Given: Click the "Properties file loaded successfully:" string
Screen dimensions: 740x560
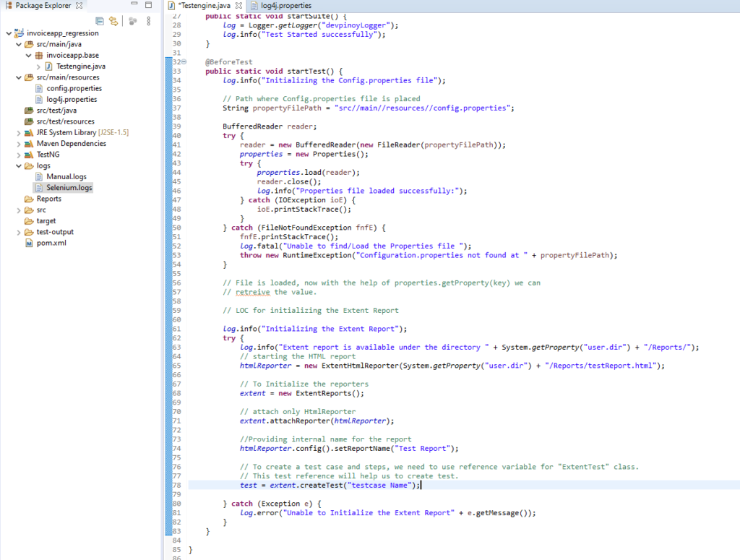Looking at the screenshot, I should point(377,191).
